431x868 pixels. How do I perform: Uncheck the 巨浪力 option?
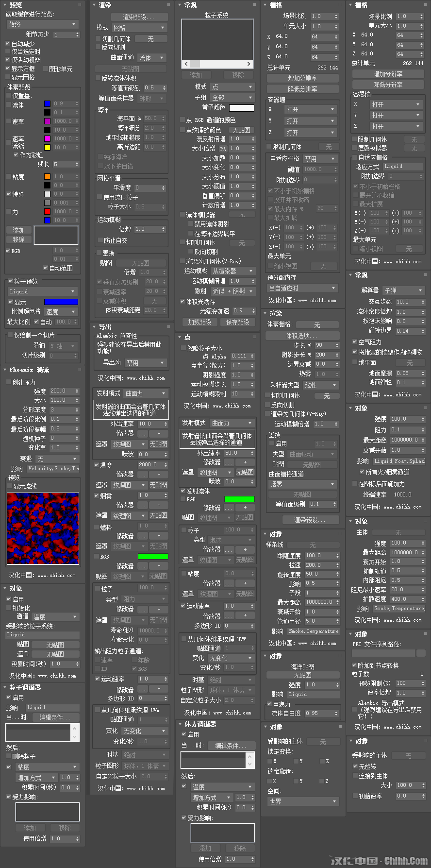click(x=269, y=704)
